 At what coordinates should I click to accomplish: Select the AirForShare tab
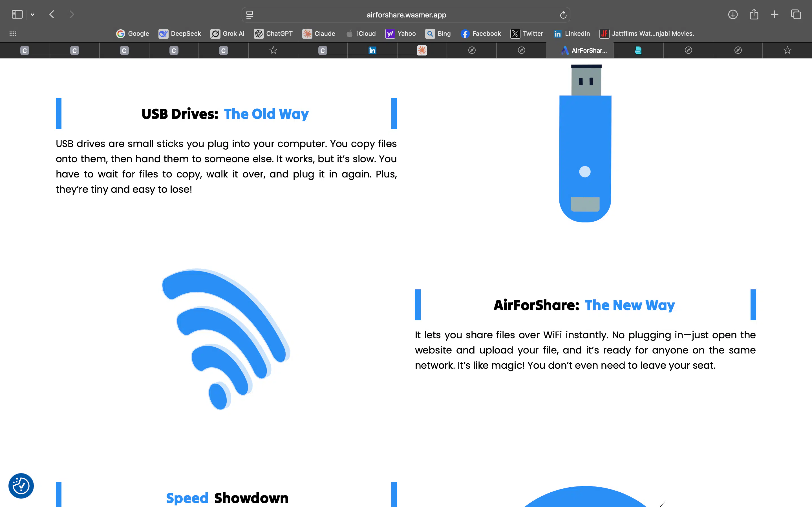[580, 50]
